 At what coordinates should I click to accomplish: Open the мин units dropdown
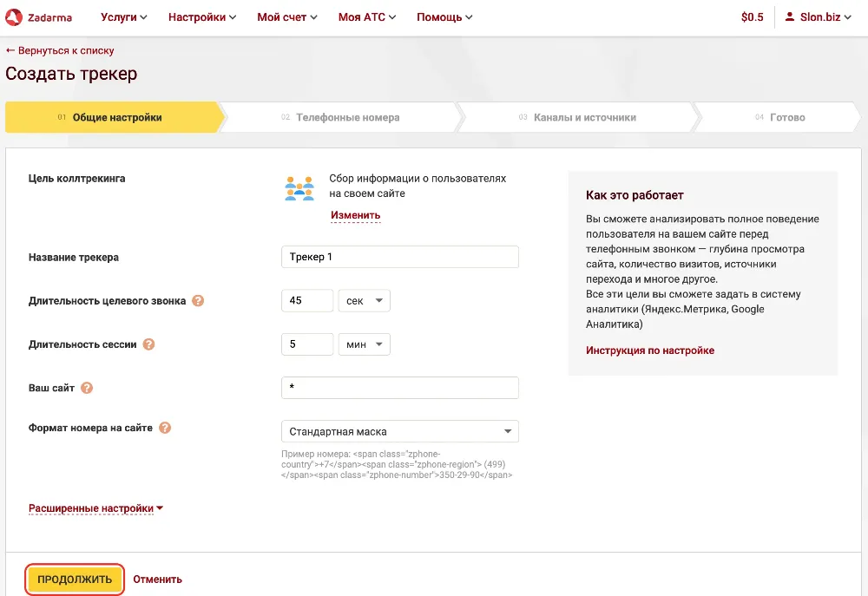[365, 344]
